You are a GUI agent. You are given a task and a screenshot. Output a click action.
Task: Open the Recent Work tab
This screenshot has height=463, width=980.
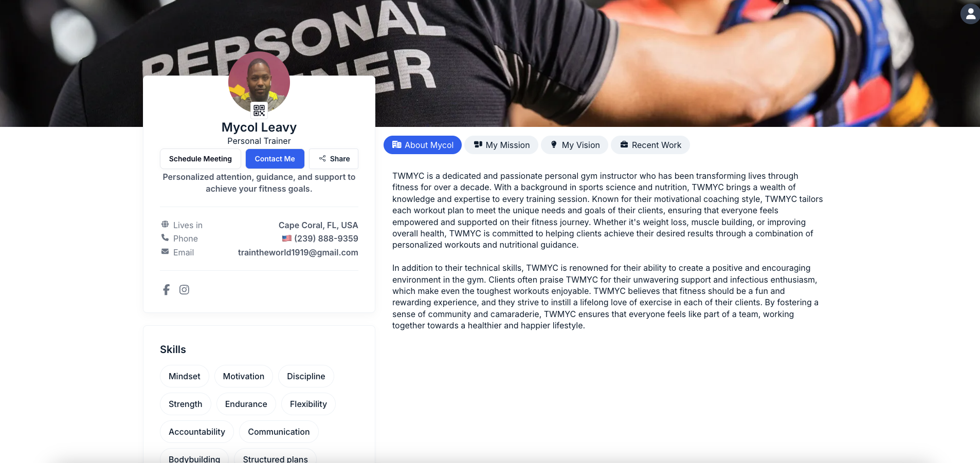(x=650, y=145)
